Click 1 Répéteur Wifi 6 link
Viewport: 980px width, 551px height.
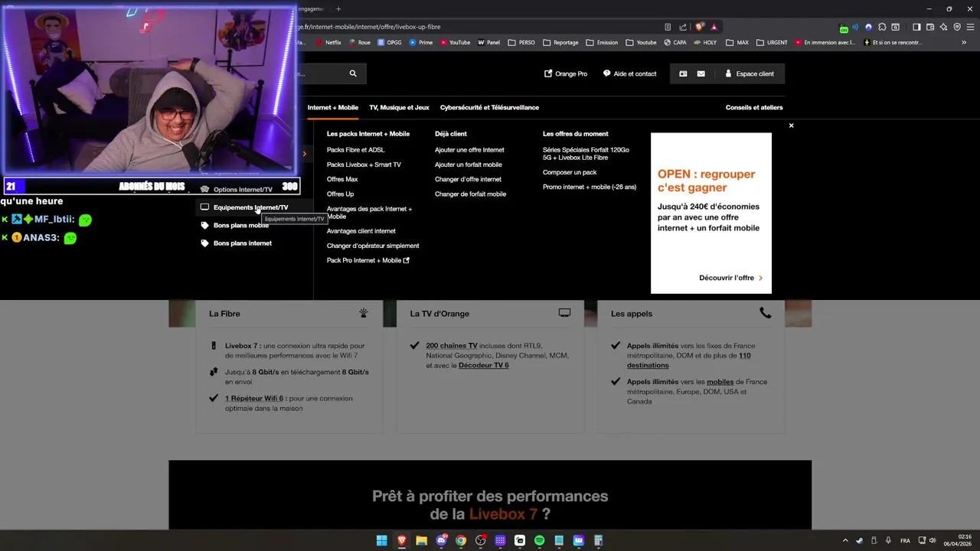[x=254, y=398]
